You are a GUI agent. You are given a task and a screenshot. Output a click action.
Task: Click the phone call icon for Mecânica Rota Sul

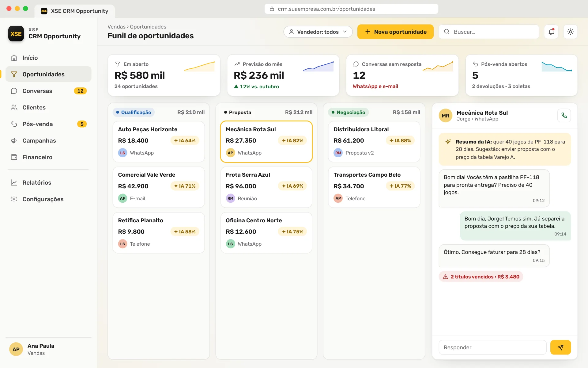pyautogui.click(x=564, y=116)
